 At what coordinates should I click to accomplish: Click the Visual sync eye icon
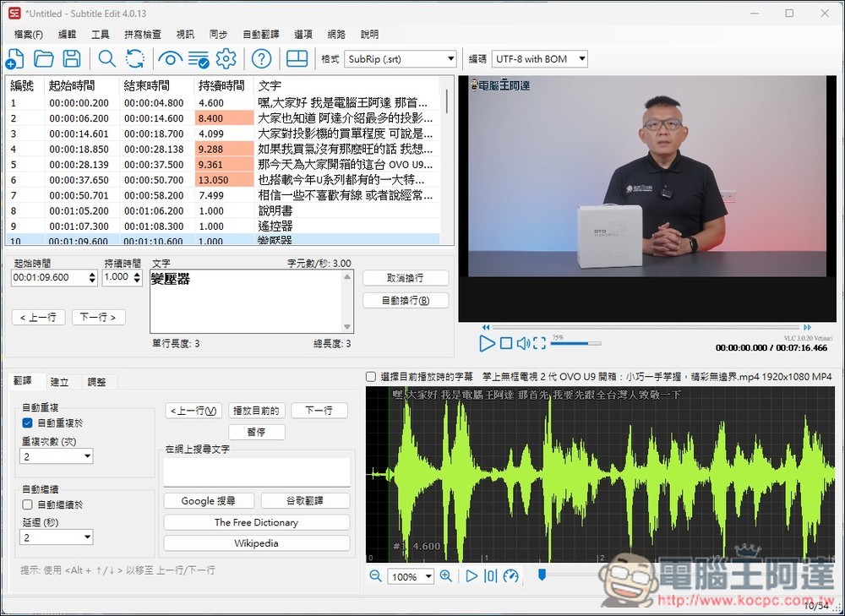(x=170, y=58)
